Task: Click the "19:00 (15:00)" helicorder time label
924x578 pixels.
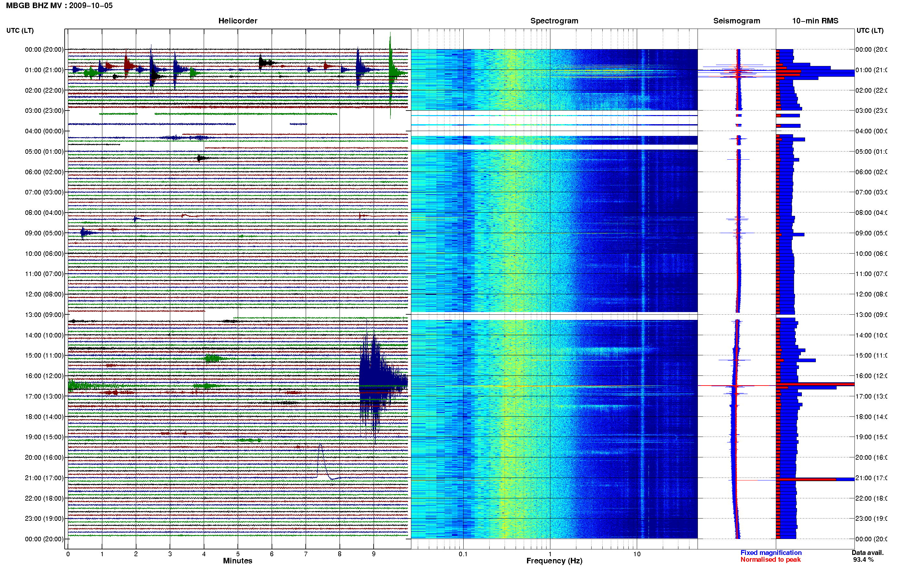Action: (44, 437)
